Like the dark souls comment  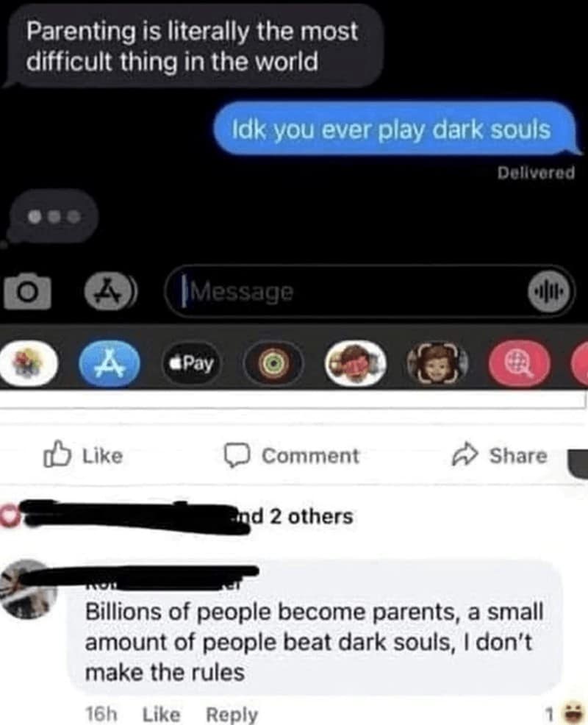pyautogui.click(x=161, y=715)
